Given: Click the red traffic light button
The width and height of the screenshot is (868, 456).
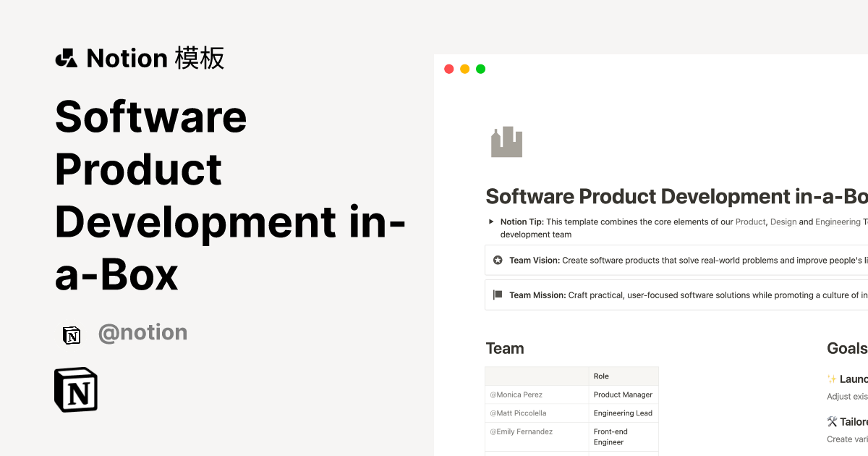Looking at the screenshot, I should tap(448, 68).
